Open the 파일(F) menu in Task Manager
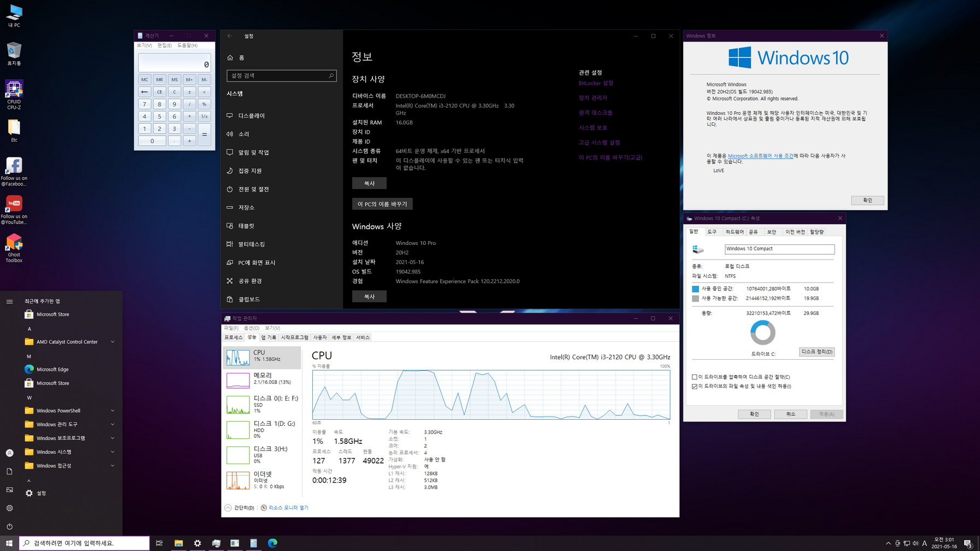Image resolution: width=980 pixels, height=551 pixels. [231, 328]
